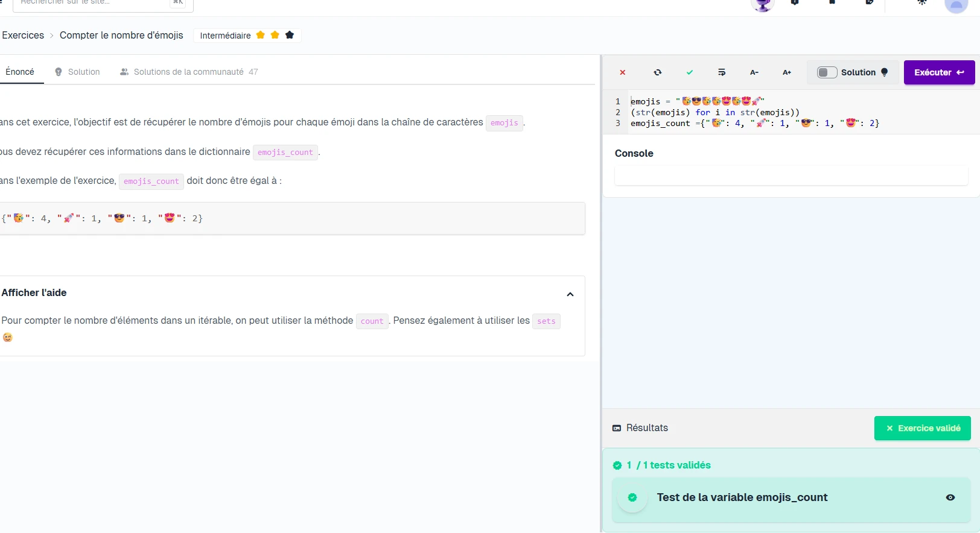Open the Solution tab
This screenshot has height=533, width=980.
pyautogui.click(x=77, y=72)
